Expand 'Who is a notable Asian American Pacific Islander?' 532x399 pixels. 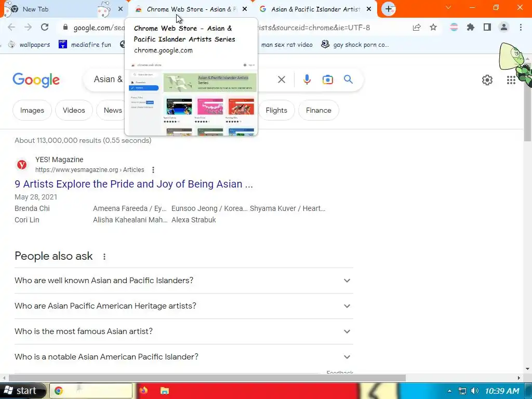click(184, 357)
